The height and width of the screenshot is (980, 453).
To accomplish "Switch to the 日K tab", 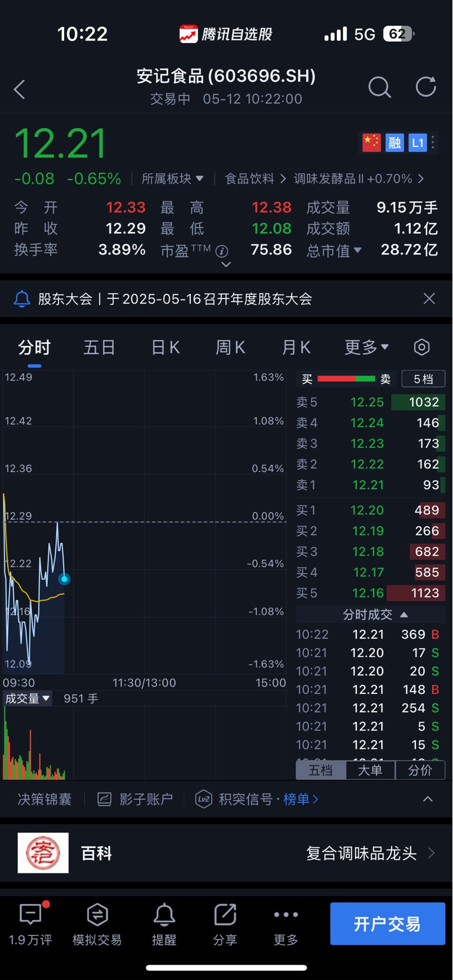I will coord(166,347).
